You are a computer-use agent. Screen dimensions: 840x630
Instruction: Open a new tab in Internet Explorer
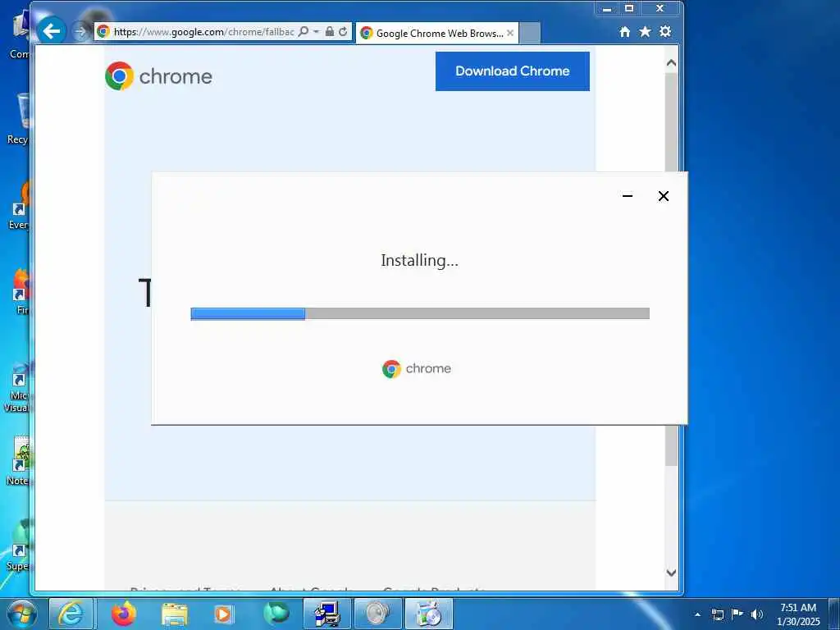coord(530,33)
